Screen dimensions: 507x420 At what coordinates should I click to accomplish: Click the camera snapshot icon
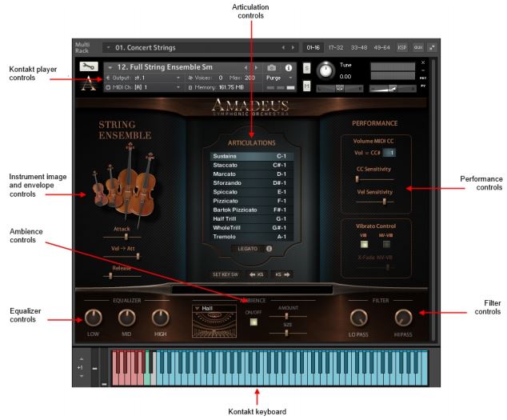click(x=272, y=68)
